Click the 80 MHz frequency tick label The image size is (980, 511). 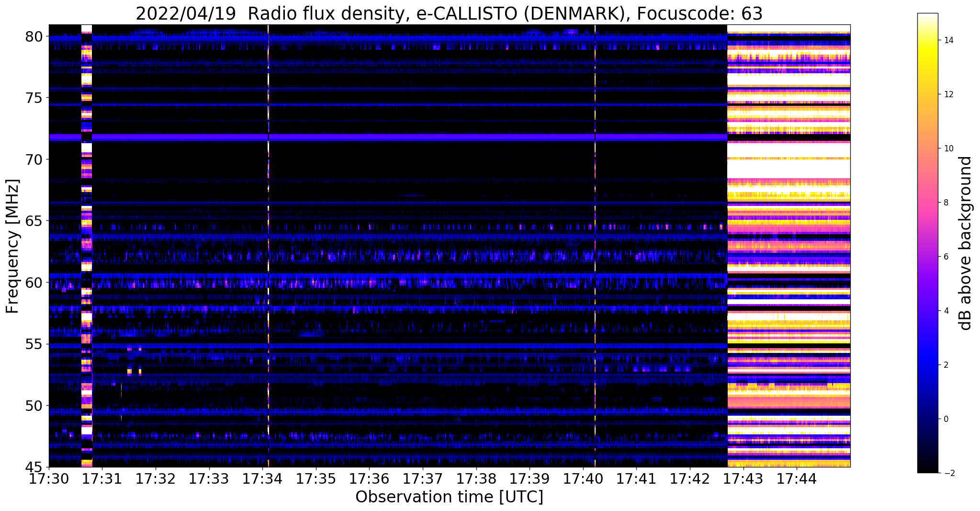tap(34, 36)
